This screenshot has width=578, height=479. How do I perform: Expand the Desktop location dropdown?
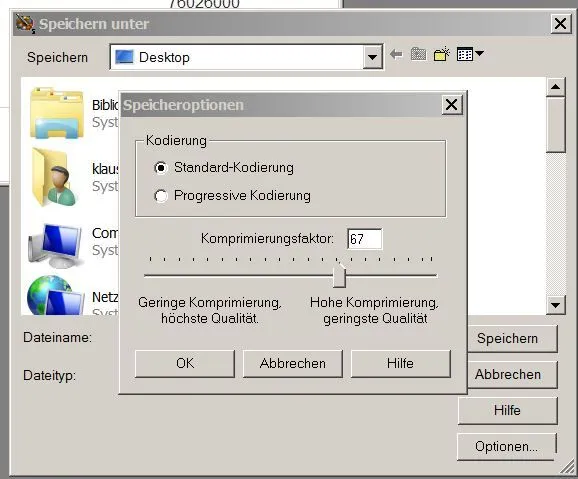372,57
